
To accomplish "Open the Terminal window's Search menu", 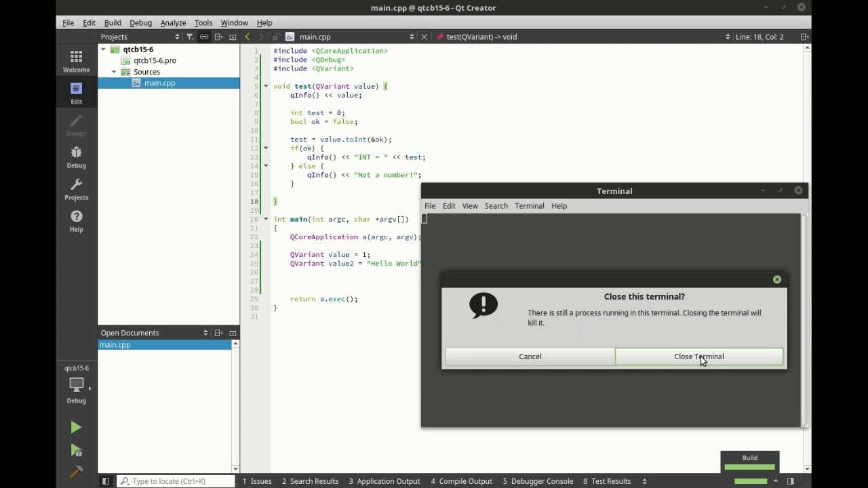I will pyautogui.click(x=496, y=206).
